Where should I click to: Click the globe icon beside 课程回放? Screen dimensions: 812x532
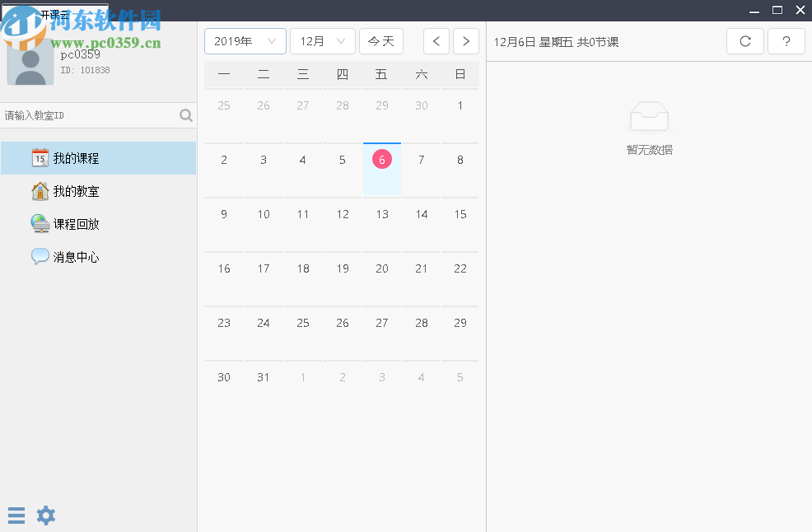(40, 223)
